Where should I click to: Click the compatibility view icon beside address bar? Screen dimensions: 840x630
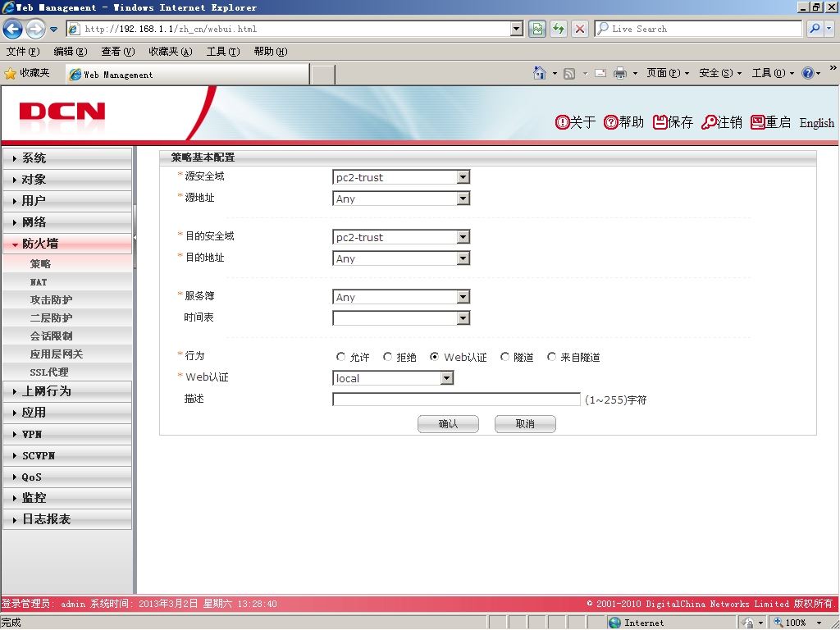(x=536, y=29)
